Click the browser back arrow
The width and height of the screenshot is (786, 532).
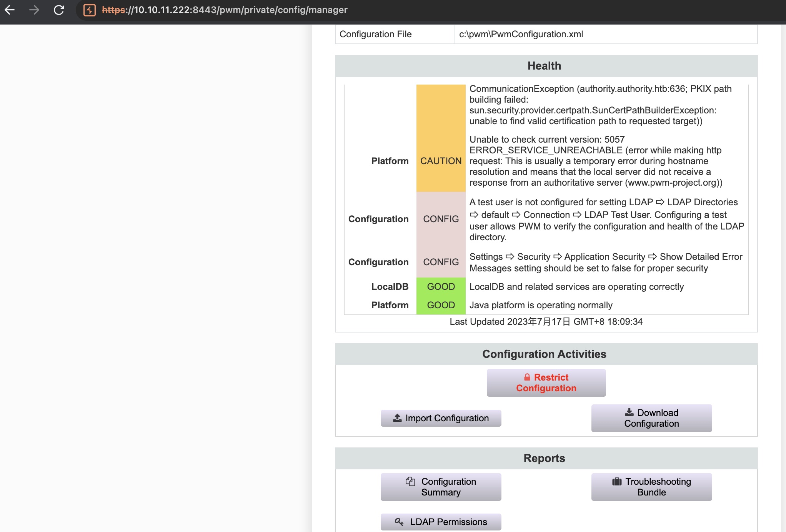pyautogui.click(x=10, y=10)
